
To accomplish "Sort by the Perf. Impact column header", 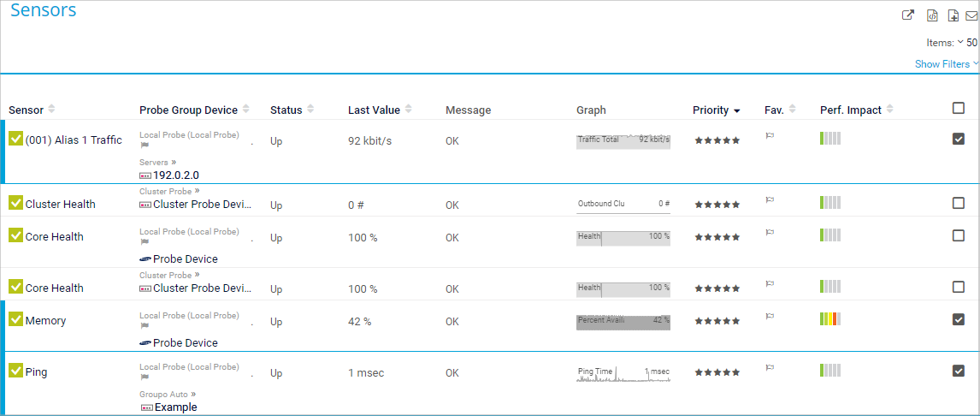I will coord(850,110).
